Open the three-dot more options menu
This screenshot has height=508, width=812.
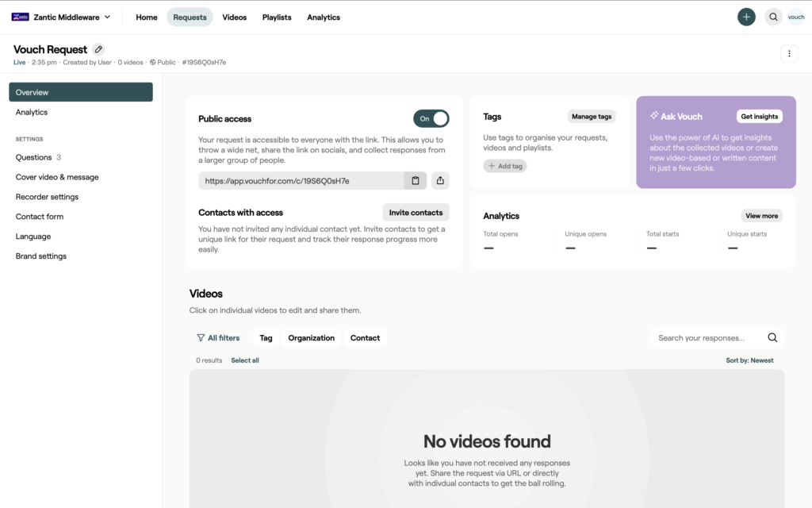(x=789, y=53)
